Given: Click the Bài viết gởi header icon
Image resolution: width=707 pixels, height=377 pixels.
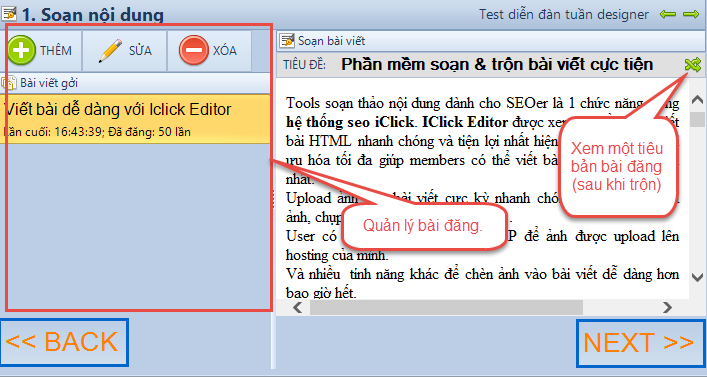Looking at the screenshot, I should 9,83.
